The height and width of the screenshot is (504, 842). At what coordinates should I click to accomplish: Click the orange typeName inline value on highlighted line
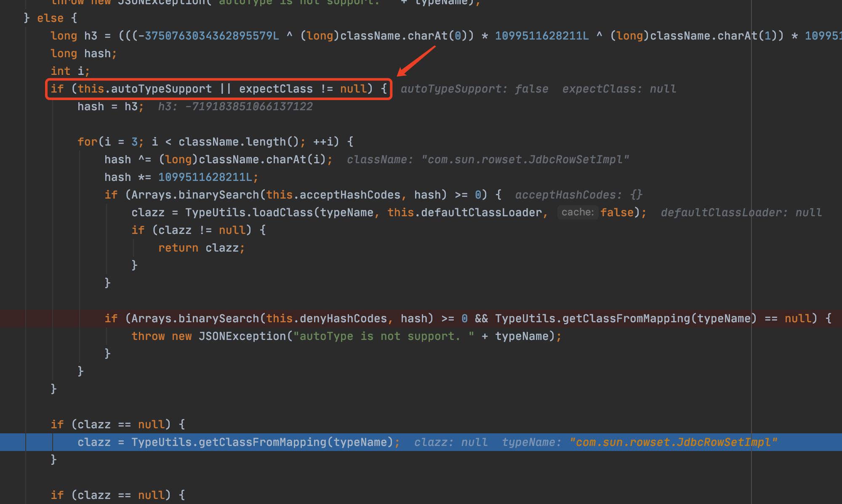(x=673, y=442)
